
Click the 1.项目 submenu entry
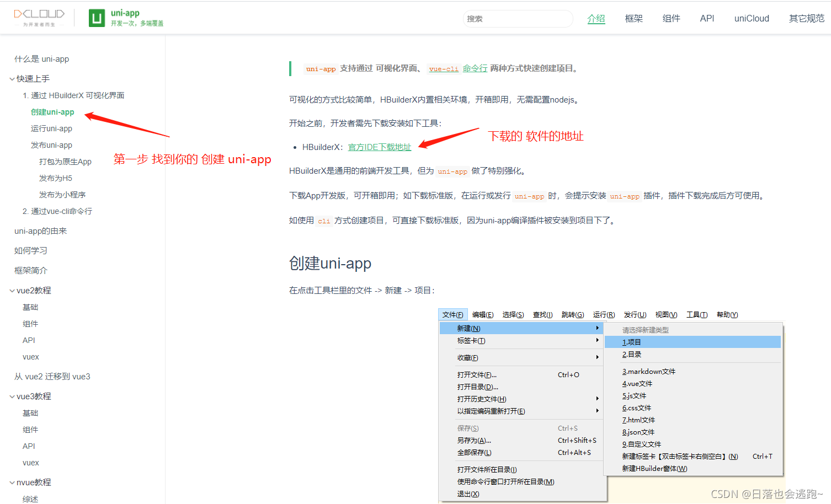[693, 342]
